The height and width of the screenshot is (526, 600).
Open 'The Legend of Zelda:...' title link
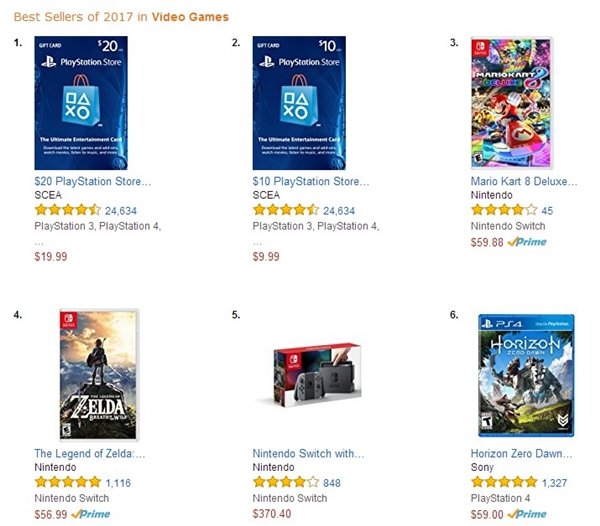(90, 455)
